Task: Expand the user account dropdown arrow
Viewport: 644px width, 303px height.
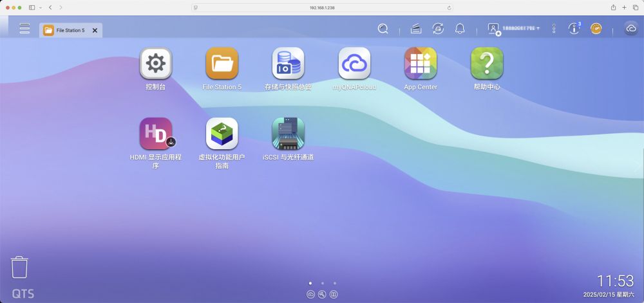Action: 538,29
